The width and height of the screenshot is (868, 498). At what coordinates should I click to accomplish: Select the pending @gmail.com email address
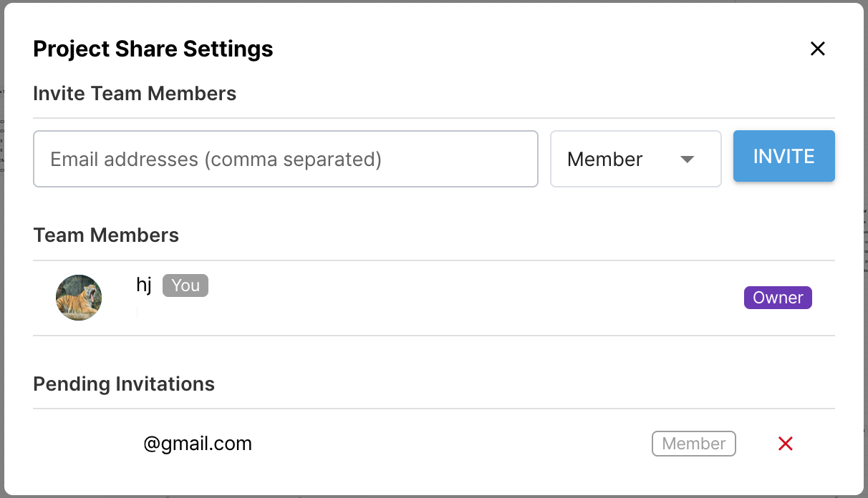coord(198,444)
